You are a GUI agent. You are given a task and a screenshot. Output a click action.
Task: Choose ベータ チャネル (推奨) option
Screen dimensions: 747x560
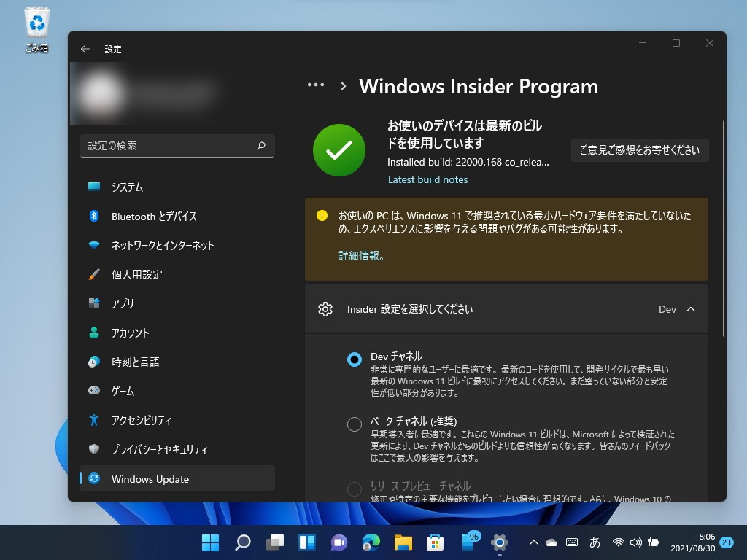tap(354, 424)
